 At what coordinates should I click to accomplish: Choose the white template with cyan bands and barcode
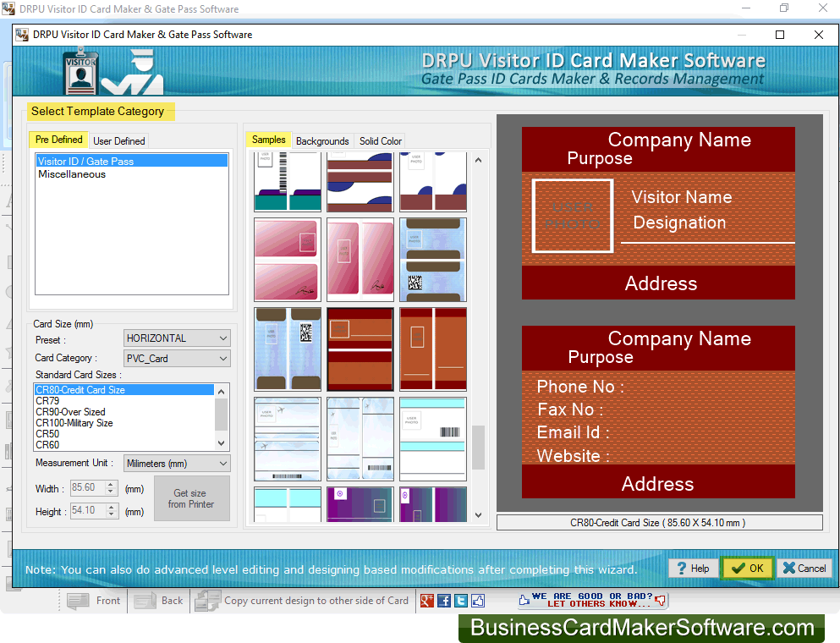[x=432, y=438]
